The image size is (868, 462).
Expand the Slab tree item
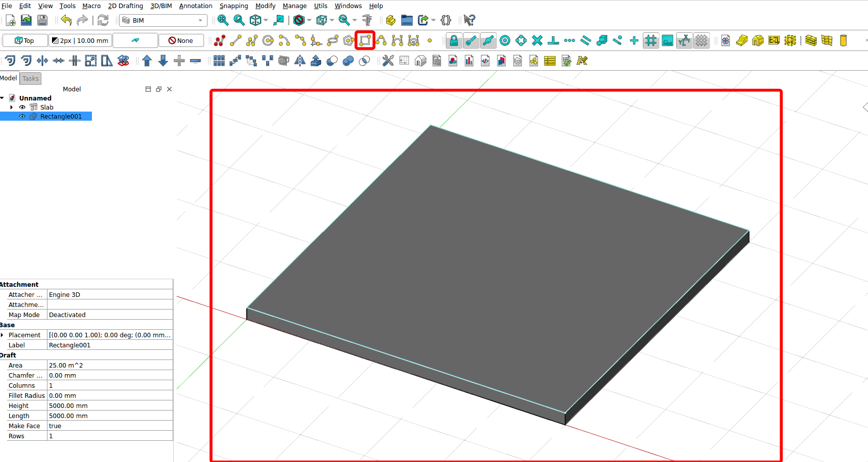(12, 107)
